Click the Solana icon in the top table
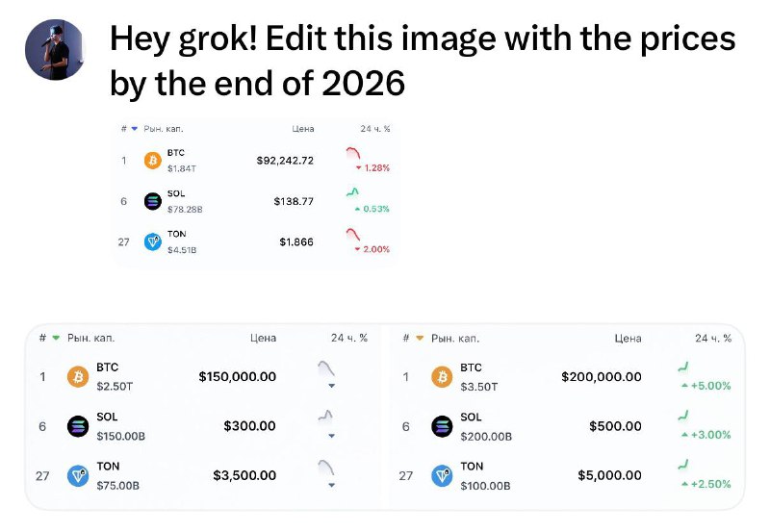The width and height of the screenshot is (770, 532). pyautogui.click(x=153, y=201)
